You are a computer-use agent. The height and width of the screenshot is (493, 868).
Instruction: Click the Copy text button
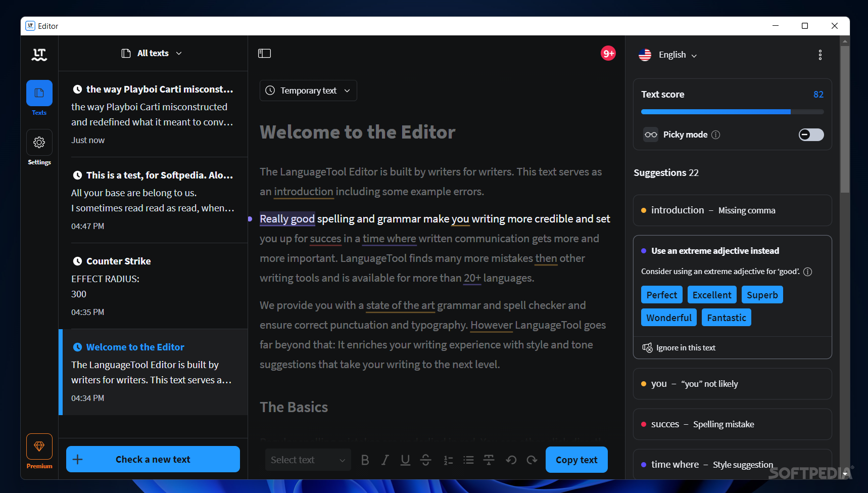click(x=576, y=460)
